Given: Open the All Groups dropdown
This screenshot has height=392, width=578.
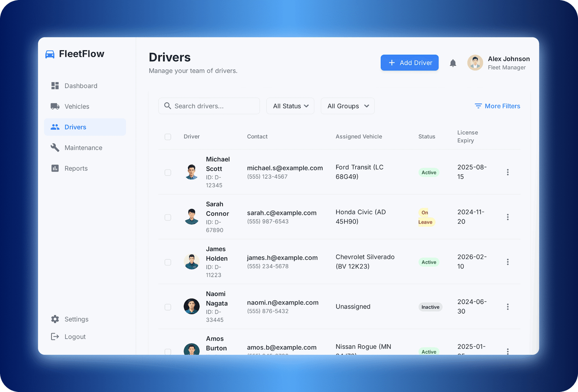Looking at the screenshot, I should click(x=348, y=106).
